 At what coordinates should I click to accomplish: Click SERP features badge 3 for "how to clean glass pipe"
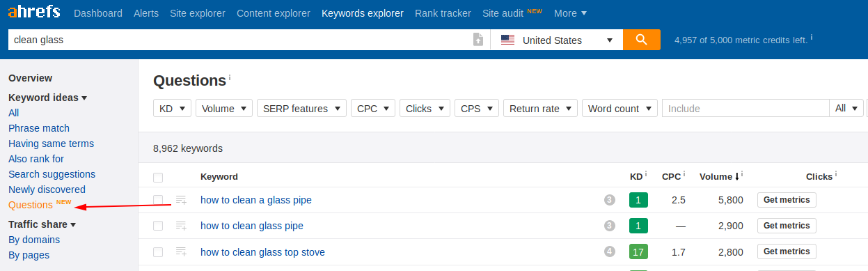click(610, 226)
